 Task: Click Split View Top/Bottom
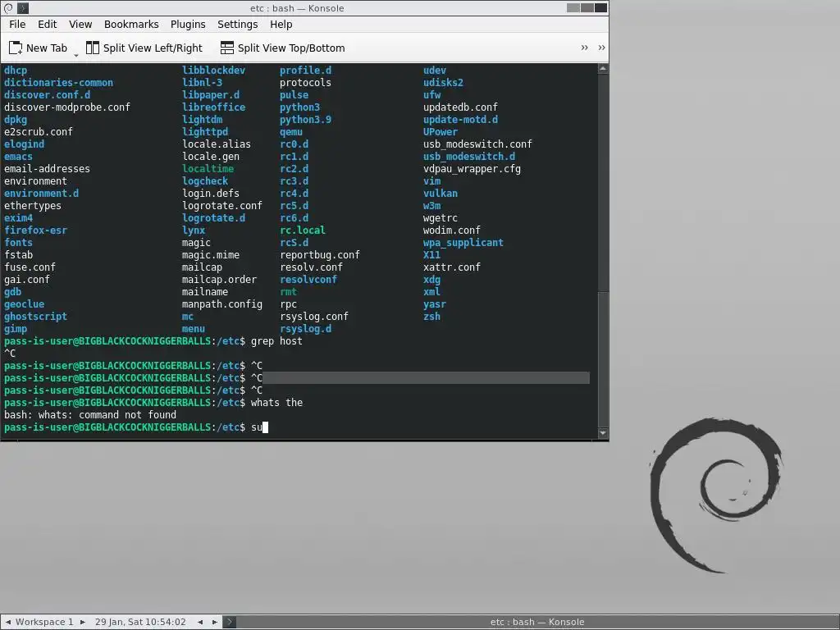(x=283, y=48)
